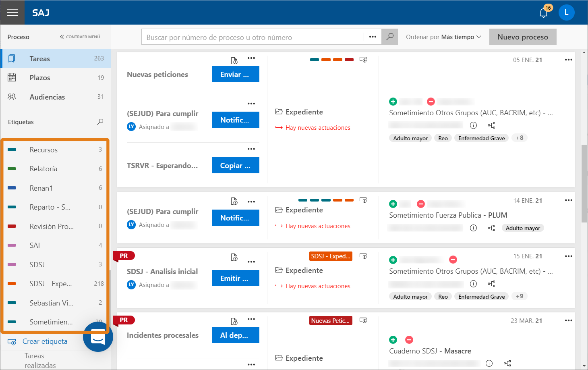The height and width of the screenshot is (370, 588).
Task: Click the process number search field
Action: point(252,37)
